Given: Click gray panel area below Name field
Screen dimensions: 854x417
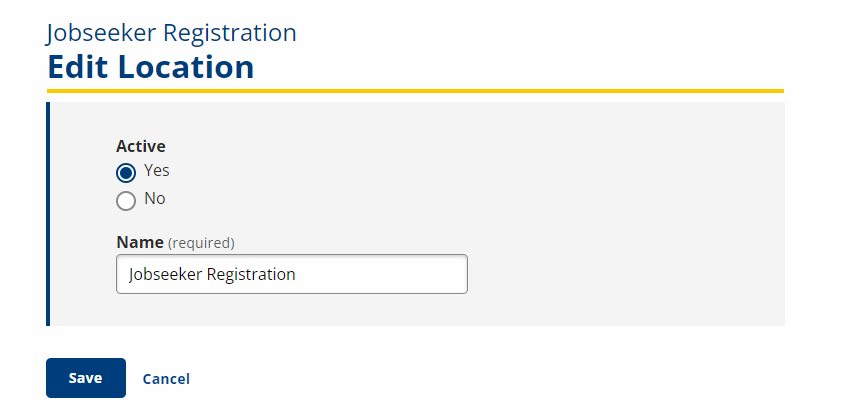Looking at the screenshot, I should (400, 310).
